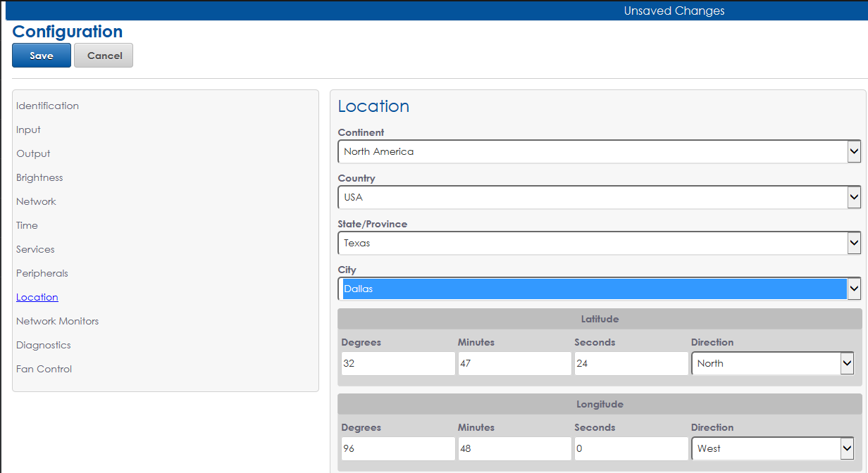Click the Location link in sidebar

point(37,297)
